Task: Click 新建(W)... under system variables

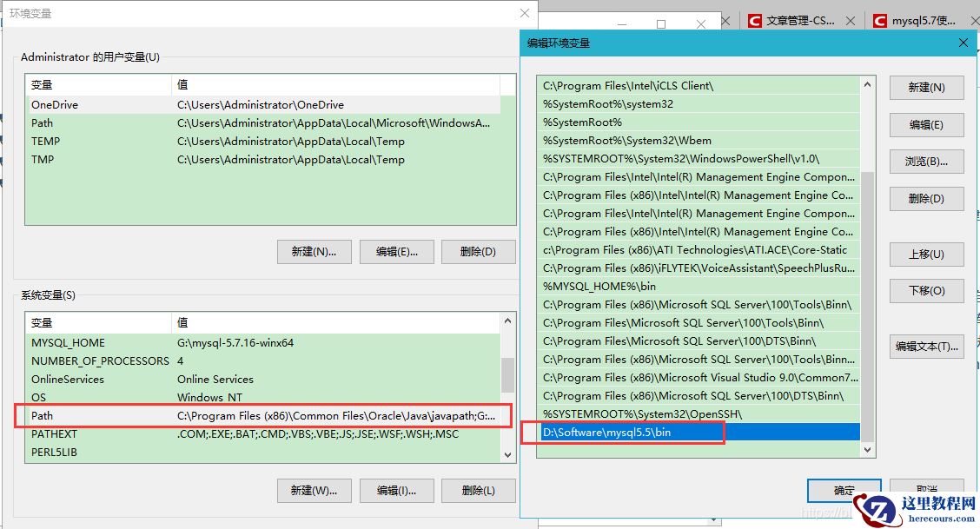Action: [314, 491]
